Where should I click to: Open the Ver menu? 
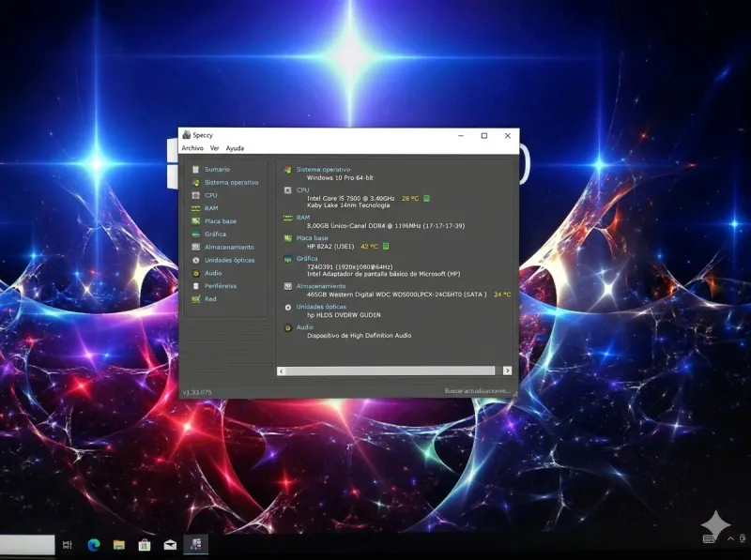click(x=215, y=148)
